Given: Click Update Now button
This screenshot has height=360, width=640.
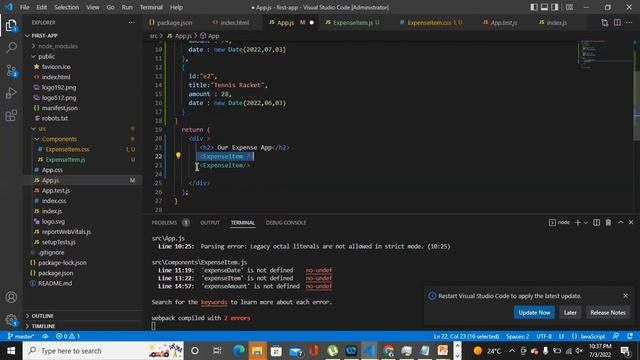Looking at the screenshot, I should [x=534, y=313].
